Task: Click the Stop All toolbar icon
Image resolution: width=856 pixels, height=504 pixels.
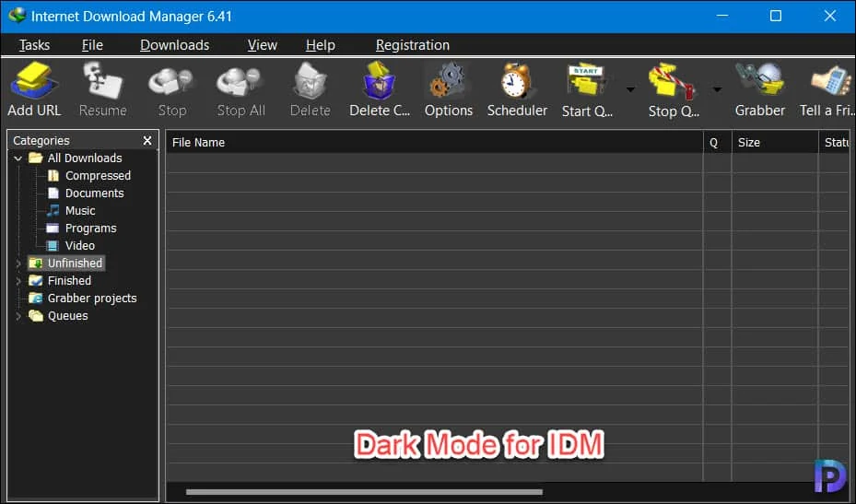Action: coord(240,82)
